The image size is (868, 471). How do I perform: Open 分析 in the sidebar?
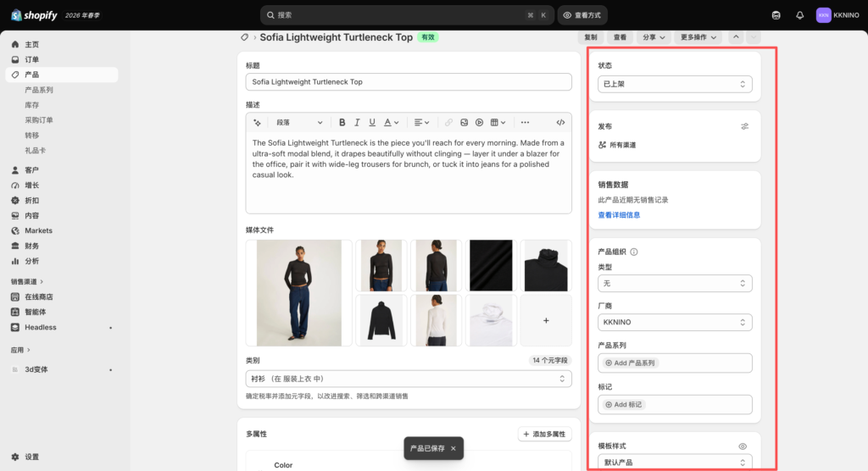tap(61, 261)
